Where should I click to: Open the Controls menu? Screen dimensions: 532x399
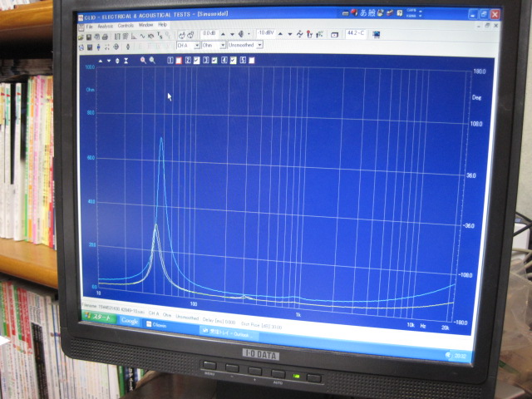126,25
